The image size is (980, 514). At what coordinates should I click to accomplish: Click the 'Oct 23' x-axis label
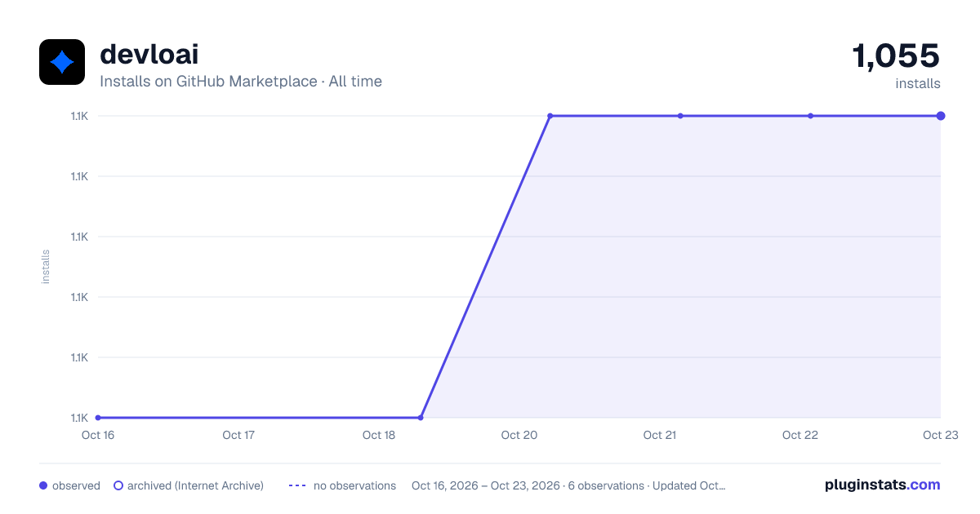(x=940, y=435)
